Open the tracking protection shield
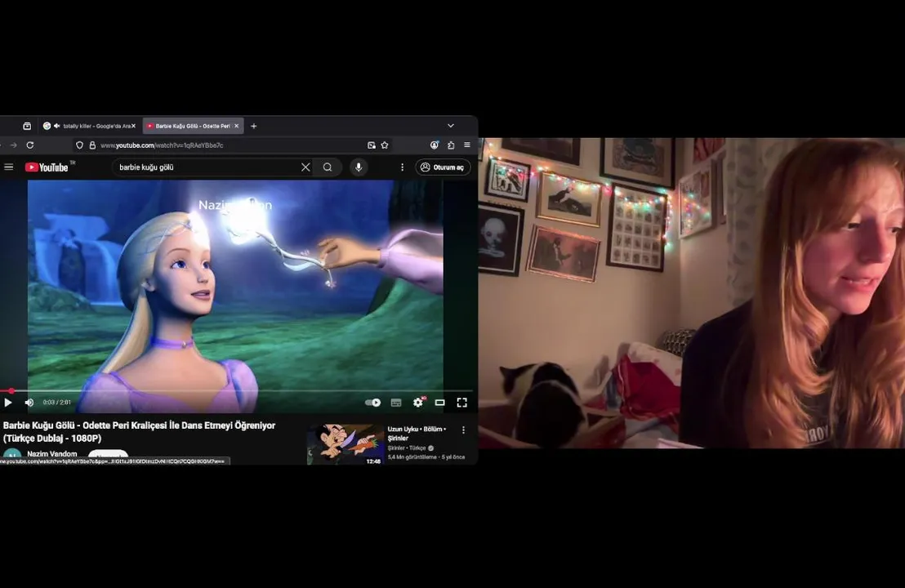The height and width of the screenshot is (588, 905). coord(80,145)
